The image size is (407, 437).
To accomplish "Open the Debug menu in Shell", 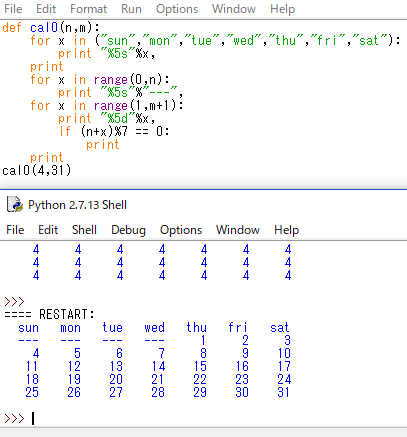I will [128, 230].
